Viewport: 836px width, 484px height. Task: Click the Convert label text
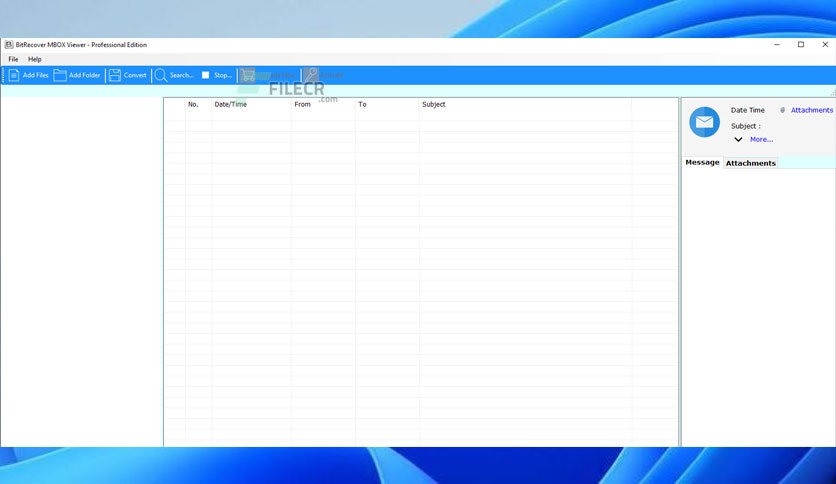coord(135,75)
